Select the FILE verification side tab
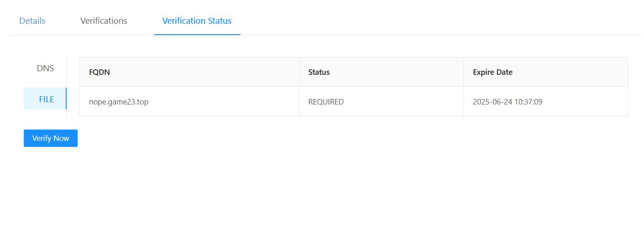Screen dimensions: 644x239 (46, 99)
